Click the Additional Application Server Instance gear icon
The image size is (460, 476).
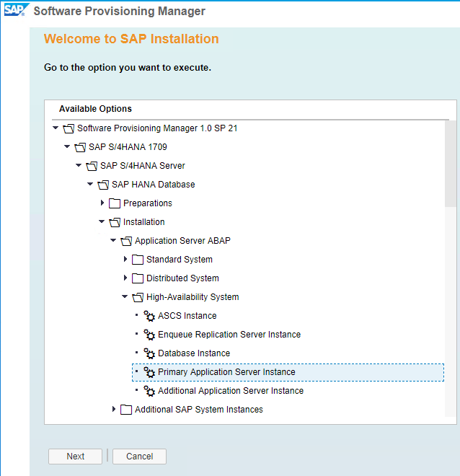pyautogui.click(x=149, y=391)
